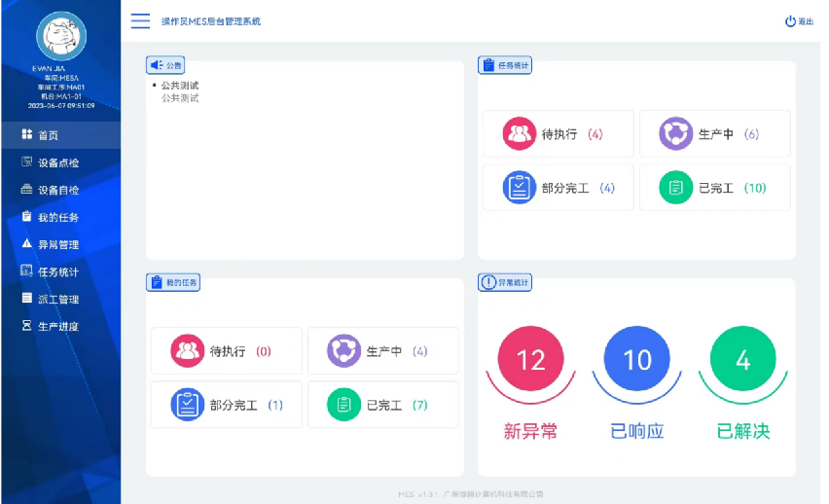
Task: Open 设备自检 sidebar item
Action: 60,190
